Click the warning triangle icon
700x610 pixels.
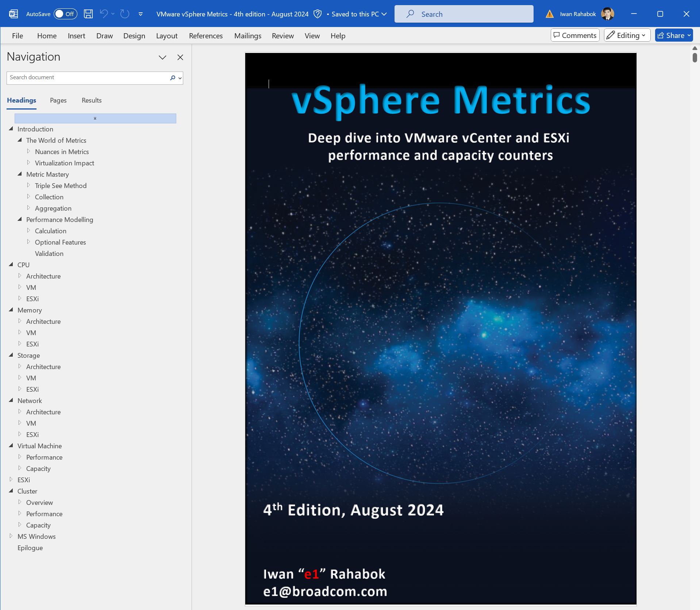pos(550,14)
